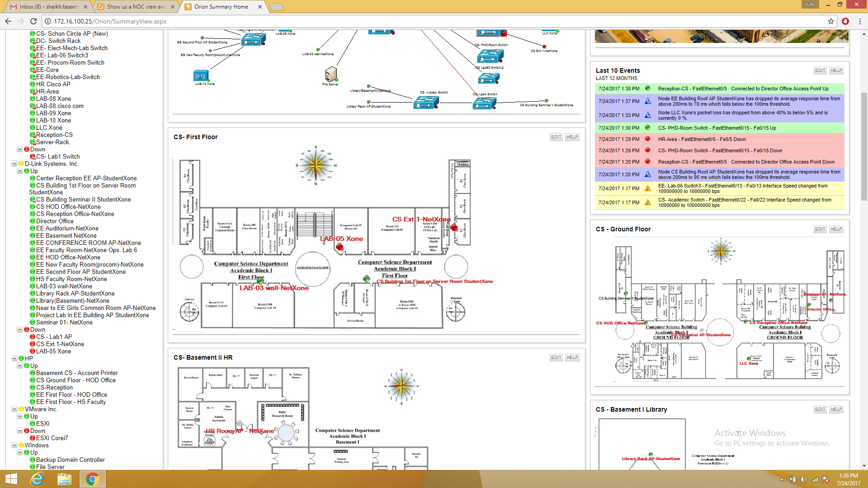Image resolution: width=868 pixels, height=488 pixels.
Task: Collapse the D-Link Systems, Inc. group
Action: [x=14, y=164]
